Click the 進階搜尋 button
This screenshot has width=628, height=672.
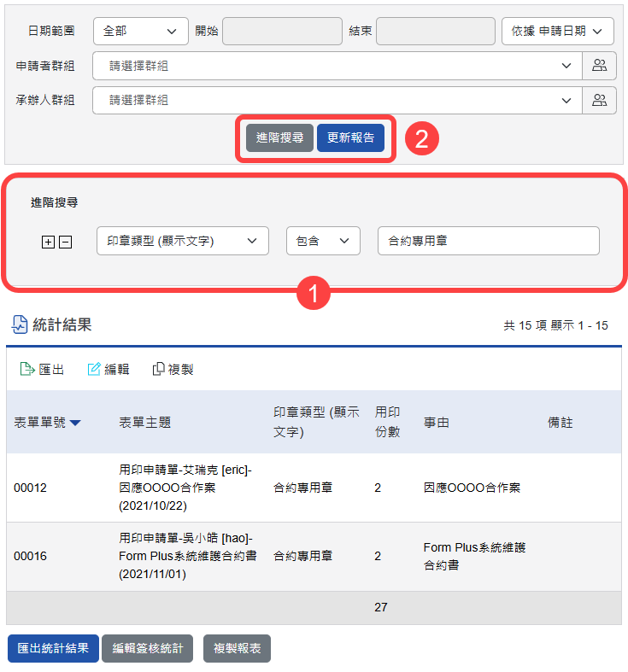click(279, 137)
